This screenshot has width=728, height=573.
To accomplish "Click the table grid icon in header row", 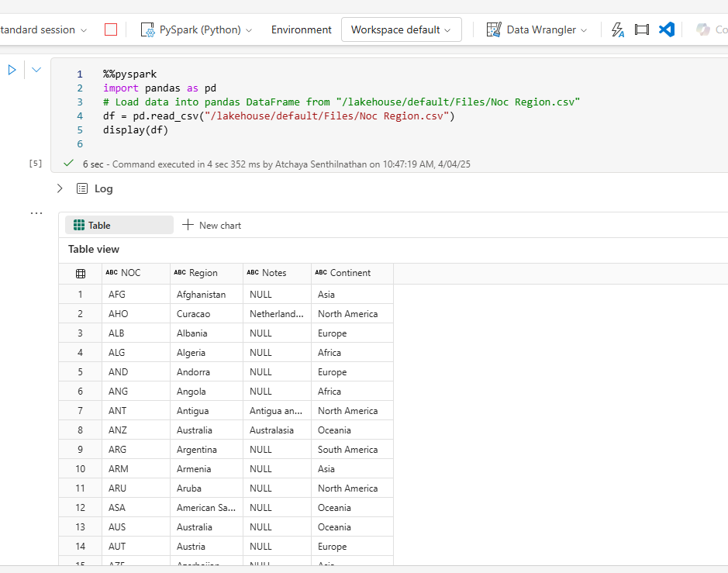I will (x=81, y=273).
